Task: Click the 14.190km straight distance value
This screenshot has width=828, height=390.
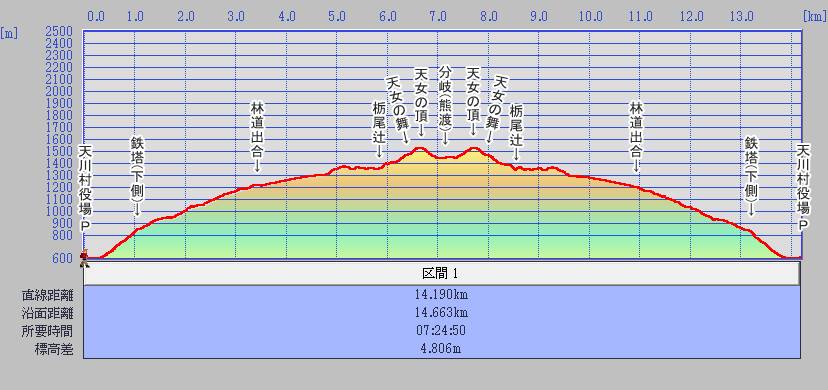Action: pos(441,294)
